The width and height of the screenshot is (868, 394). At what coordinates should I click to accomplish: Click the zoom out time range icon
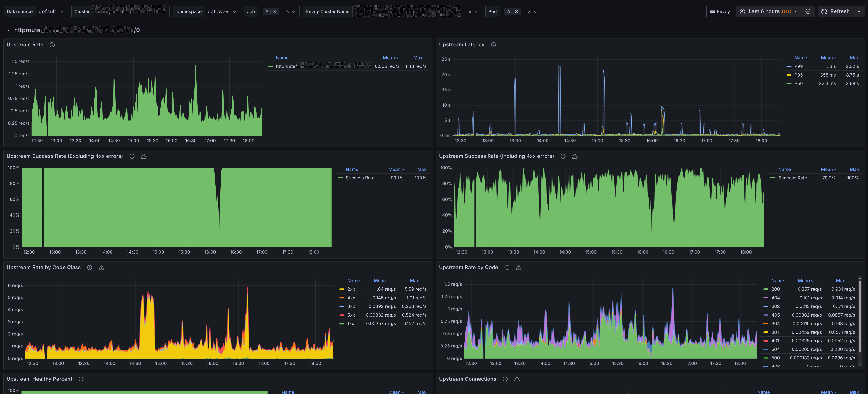(808, 11)
